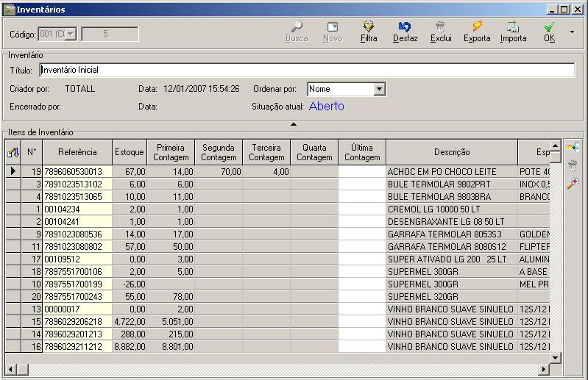Select row with reference 7891023513102
The image size is (588, 380).
77,184
